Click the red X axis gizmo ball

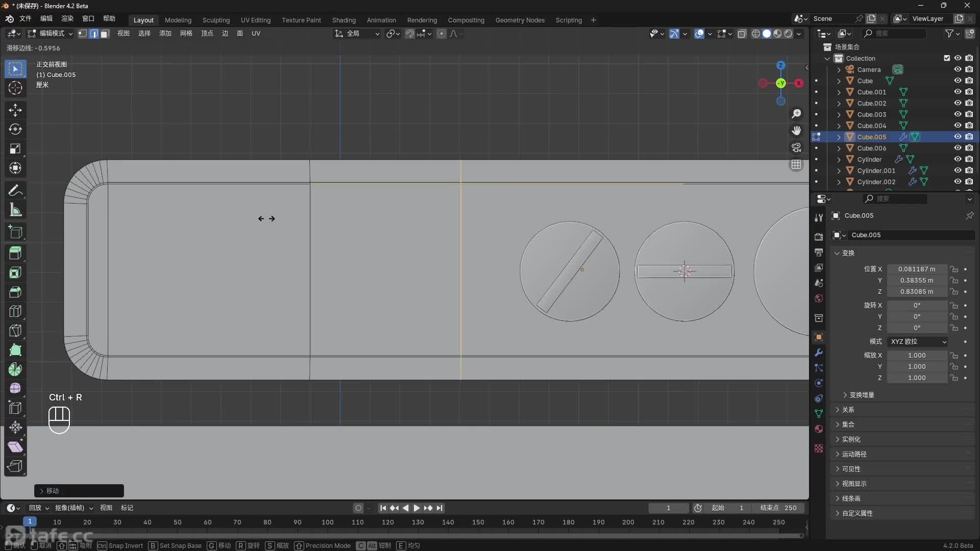[799, 83]
